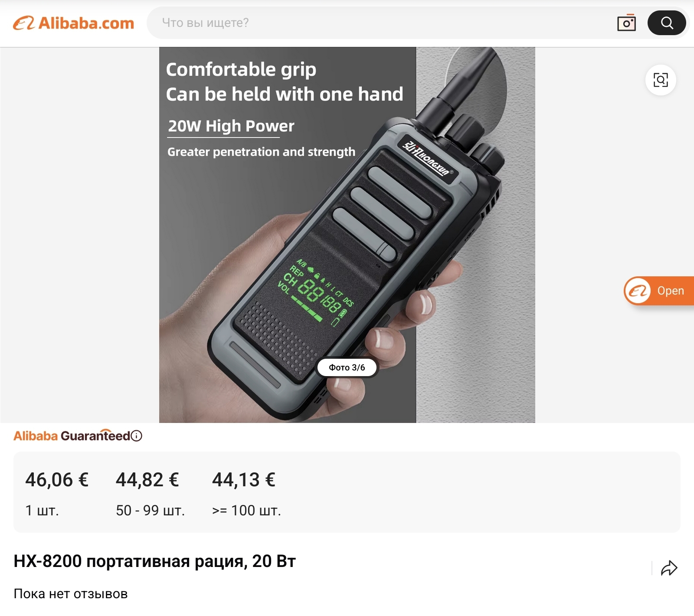
Task: Click the "1 шт." quantity label
Action: (x=42, y=511)
